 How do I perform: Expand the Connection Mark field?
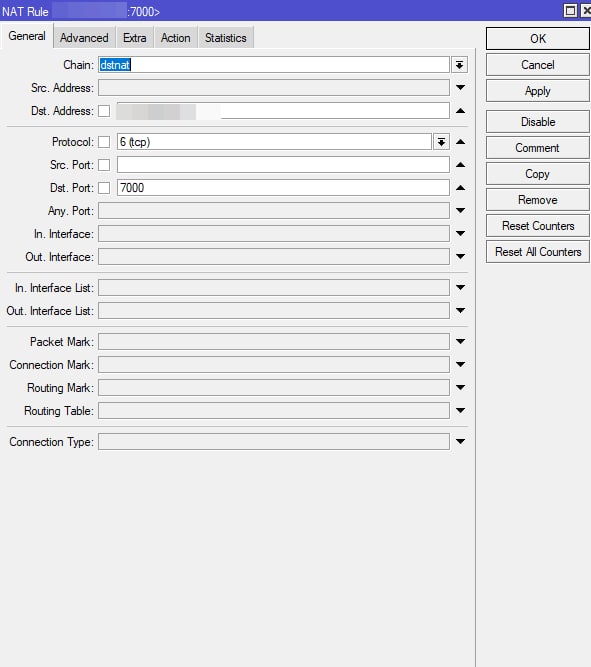coord(460,364)
